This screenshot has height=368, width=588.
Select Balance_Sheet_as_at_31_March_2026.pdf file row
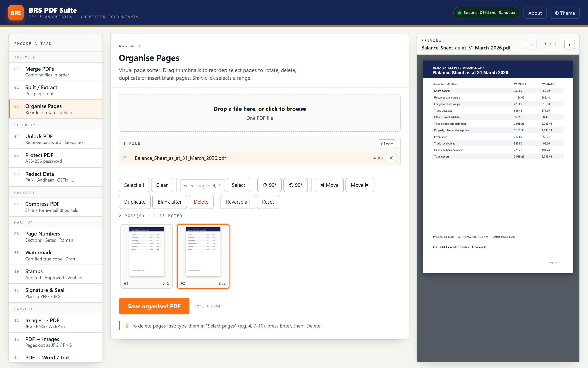coord(259,158)
